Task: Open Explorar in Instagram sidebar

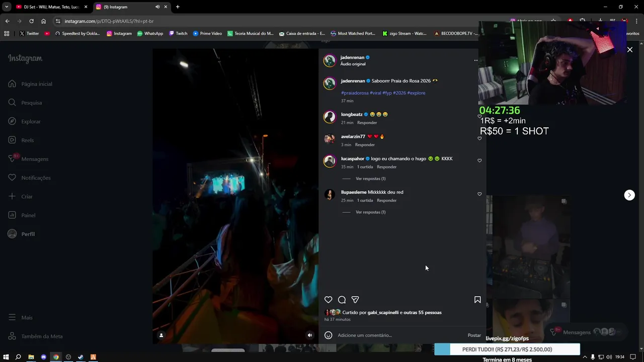Action: (x=25, y=122)
